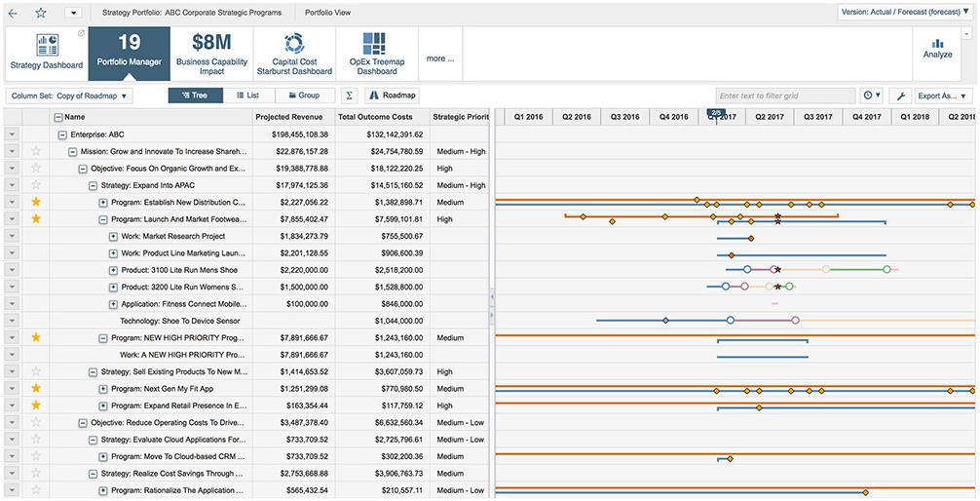The width and height of the screenshot is (980, 501).
Task: Go back using the left arrow
Action: [13, 13]
